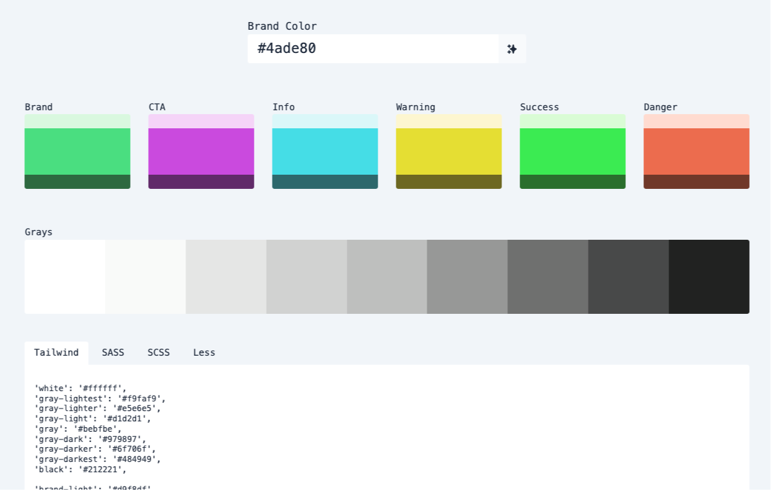Click the white swatch in Grays
The image size is (771, 495).
pyautogui.click(x=65, y=277)
